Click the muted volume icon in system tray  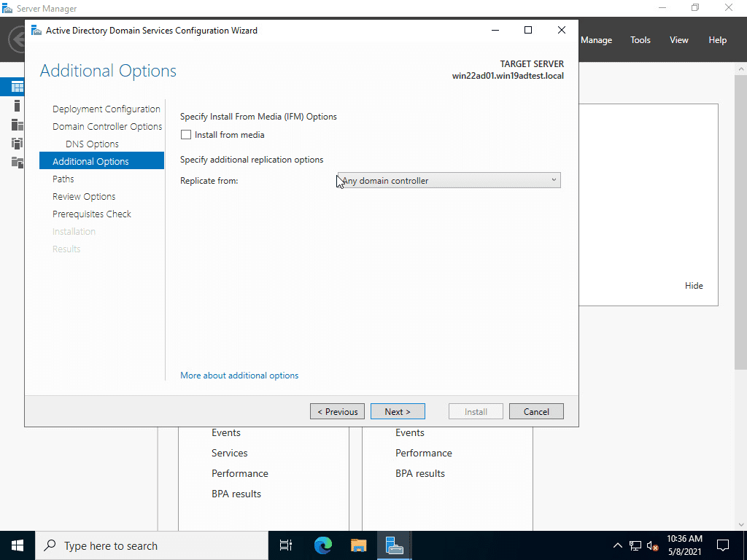click(x=653, y=545)
